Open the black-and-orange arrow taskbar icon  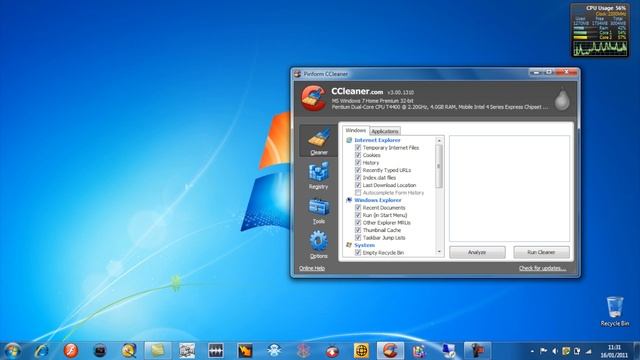point(245,351)
